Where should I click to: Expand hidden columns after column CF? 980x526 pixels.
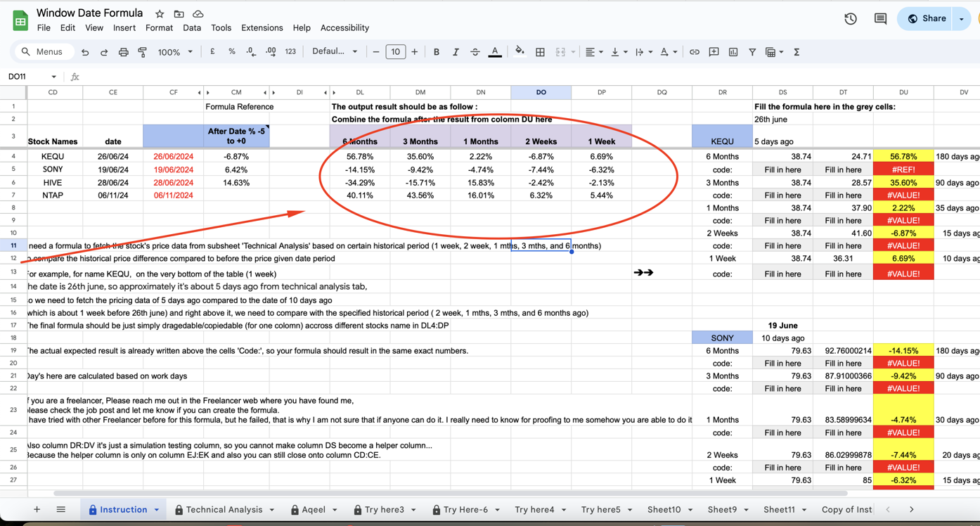(x=200, y=92)
